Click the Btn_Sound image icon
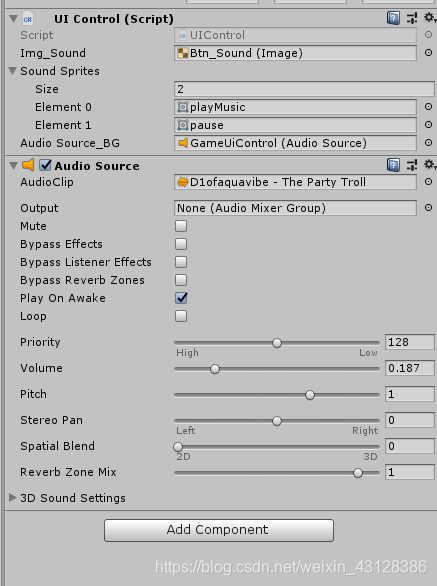Image resolution: width=437 pixels, height=586 pixels. point(183,53)
